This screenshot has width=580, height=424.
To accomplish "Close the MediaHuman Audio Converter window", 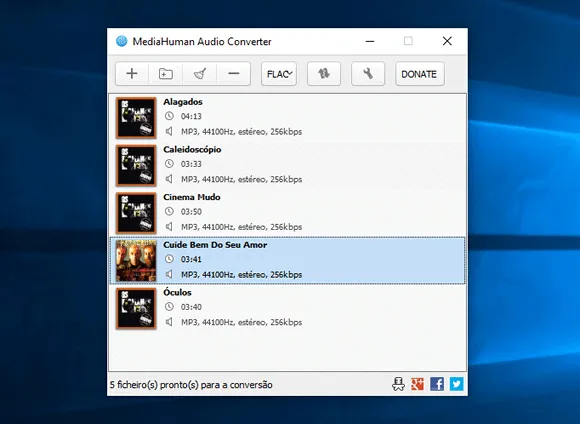I will [x=447, y=41].
